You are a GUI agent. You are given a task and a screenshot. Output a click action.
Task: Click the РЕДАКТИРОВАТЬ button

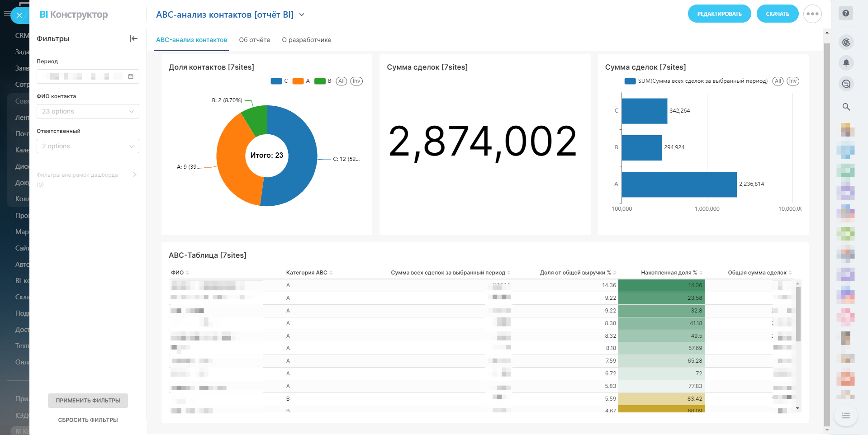[719, 14]
